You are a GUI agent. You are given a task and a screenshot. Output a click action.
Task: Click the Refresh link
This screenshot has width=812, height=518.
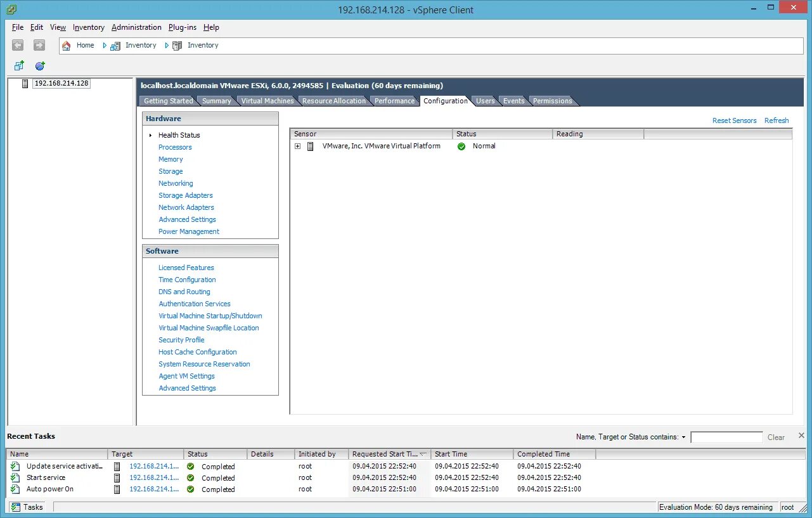coord(777,120)
